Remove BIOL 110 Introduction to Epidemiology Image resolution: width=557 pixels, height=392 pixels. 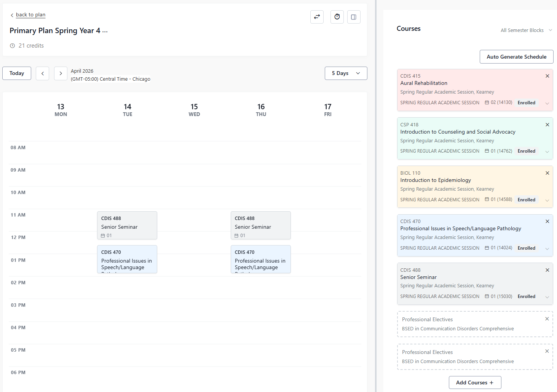click(547, 173)
